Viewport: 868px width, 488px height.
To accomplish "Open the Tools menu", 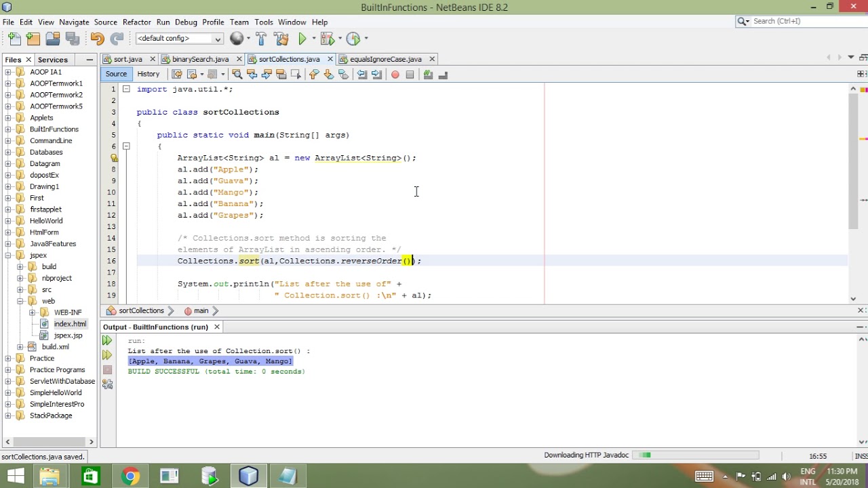I will click(264, 22).
